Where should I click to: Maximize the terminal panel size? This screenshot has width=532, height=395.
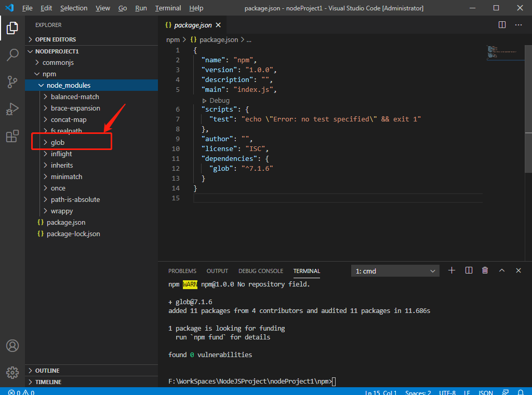pos(502,270)
